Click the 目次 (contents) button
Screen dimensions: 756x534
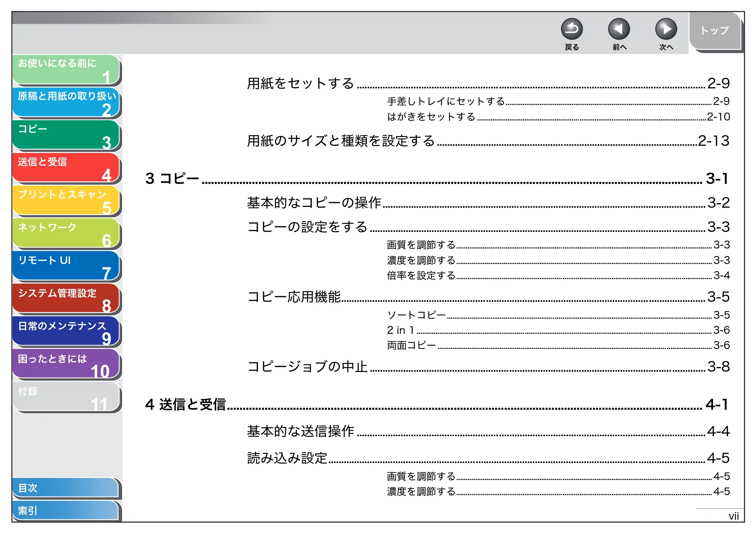coord(65,488)
